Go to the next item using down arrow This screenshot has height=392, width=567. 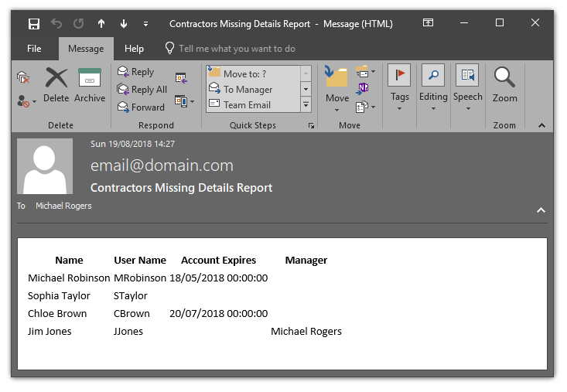(x=123, y=23)
